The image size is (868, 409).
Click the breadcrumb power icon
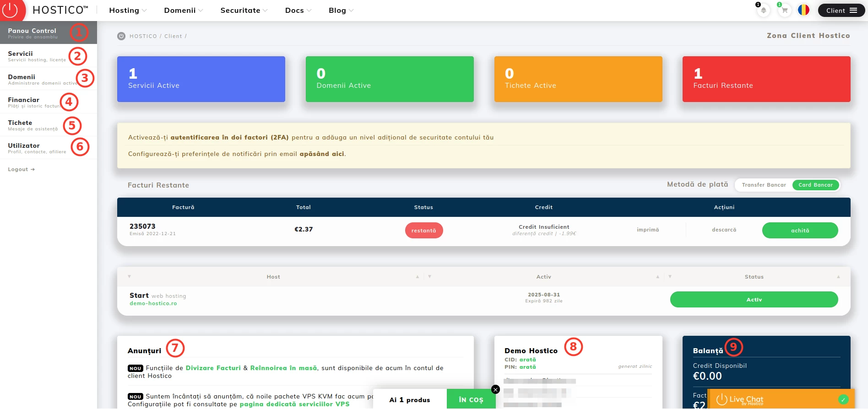tap(121, 36)
